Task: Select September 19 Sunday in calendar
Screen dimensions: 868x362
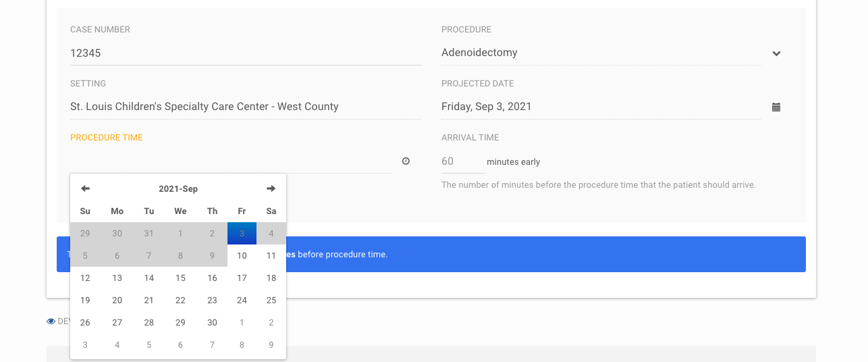Action: point(85,301)
